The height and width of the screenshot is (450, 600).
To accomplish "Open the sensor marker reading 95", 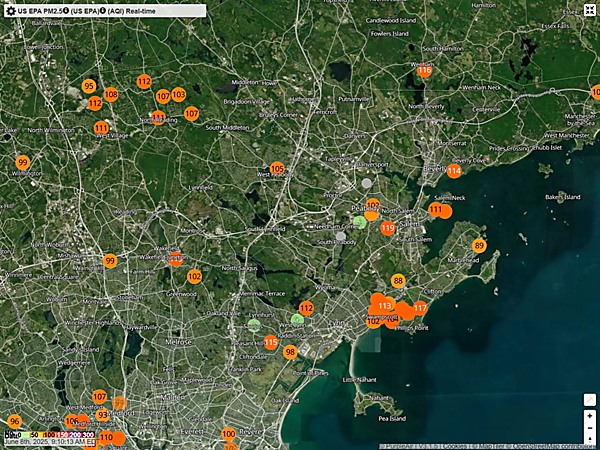I will pyautogui.click(x=89, y=87).
